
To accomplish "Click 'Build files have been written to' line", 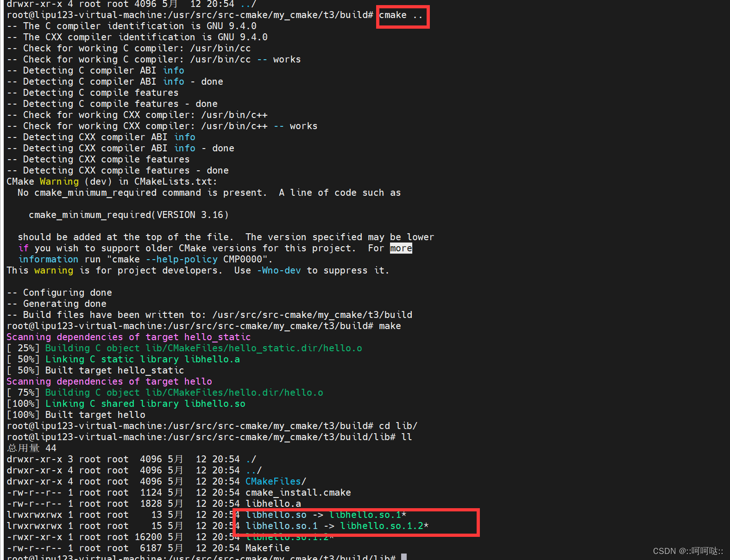I will [209, 315].
